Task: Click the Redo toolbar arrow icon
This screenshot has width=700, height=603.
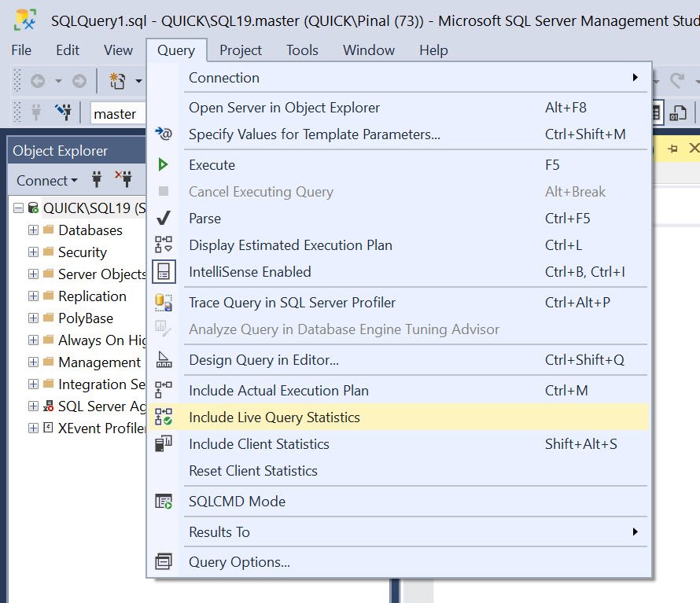Action: point(677,80)
